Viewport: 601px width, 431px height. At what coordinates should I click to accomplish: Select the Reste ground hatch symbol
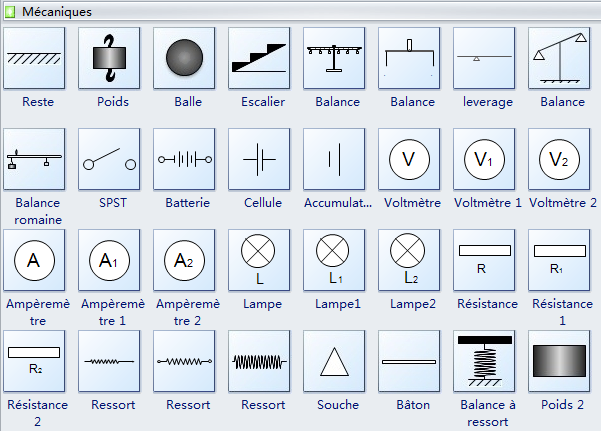click(x=34, y=58)
